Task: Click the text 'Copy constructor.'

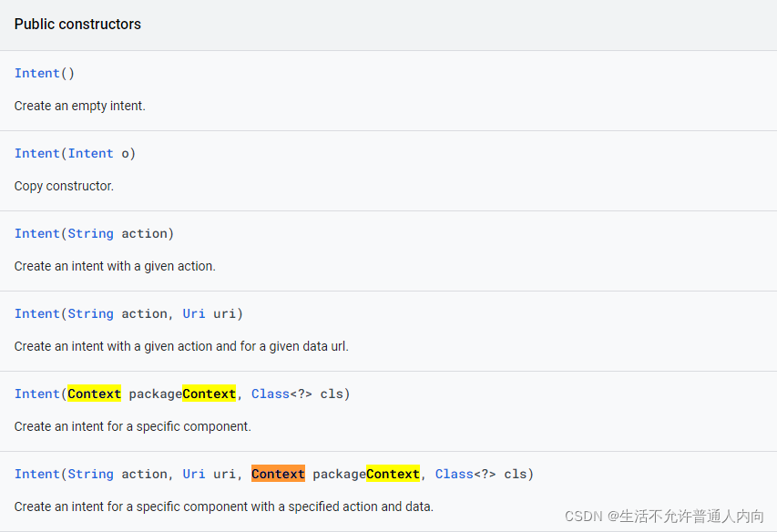Action: point(64,186)
